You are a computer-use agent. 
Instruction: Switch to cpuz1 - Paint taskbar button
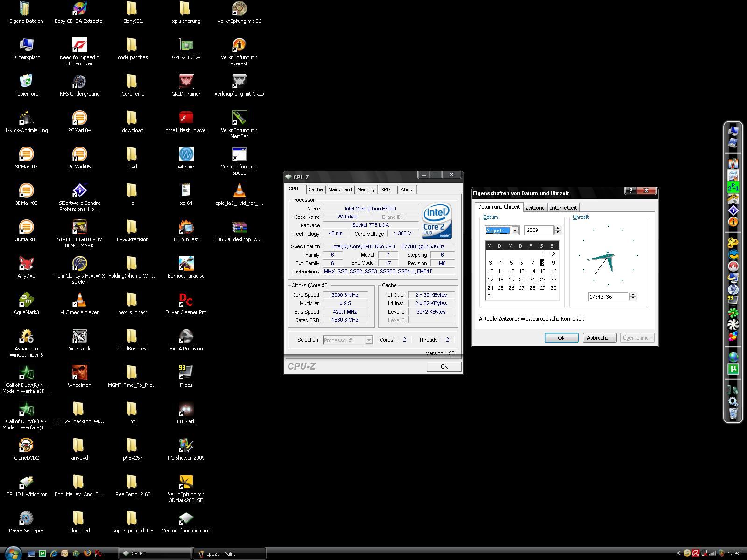(x=230, y=553)
